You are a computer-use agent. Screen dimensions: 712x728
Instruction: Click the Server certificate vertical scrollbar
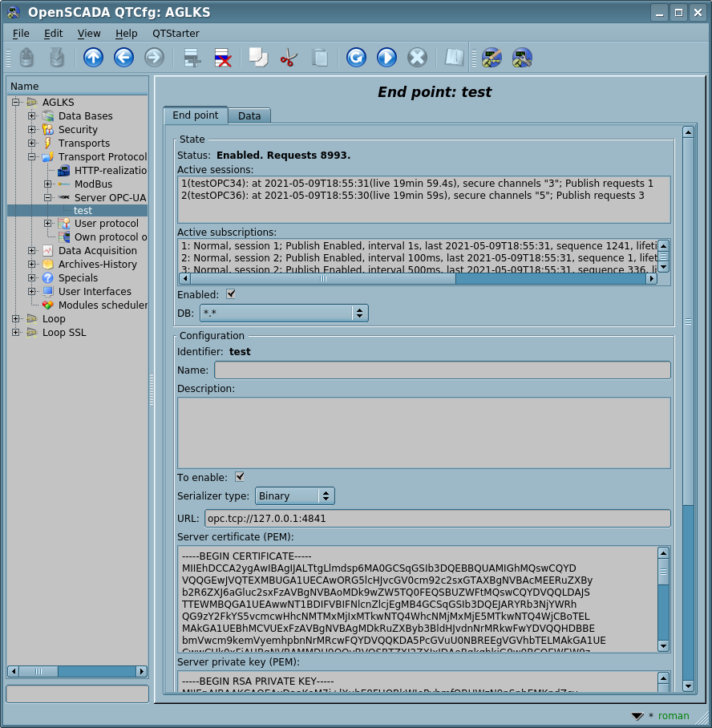point(663,600)
